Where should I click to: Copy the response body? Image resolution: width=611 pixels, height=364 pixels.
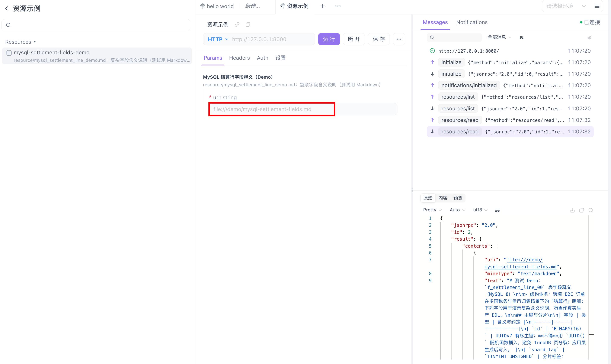click(582, 210)
